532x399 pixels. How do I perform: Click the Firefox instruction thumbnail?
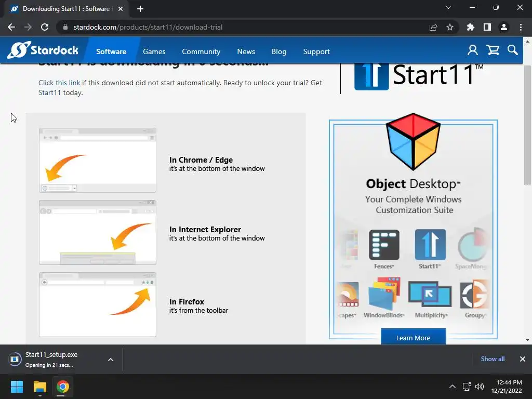(x=98, y=304)
